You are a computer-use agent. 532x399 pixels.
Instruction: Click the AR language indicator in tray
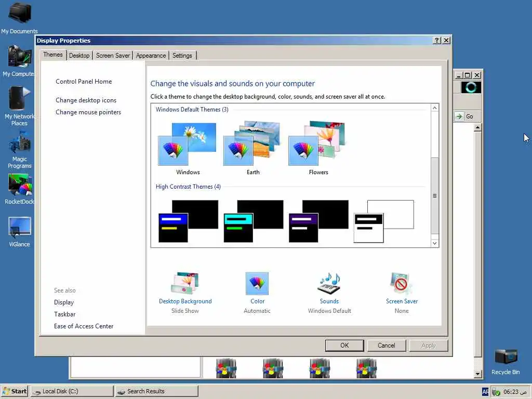pos(485,392)
